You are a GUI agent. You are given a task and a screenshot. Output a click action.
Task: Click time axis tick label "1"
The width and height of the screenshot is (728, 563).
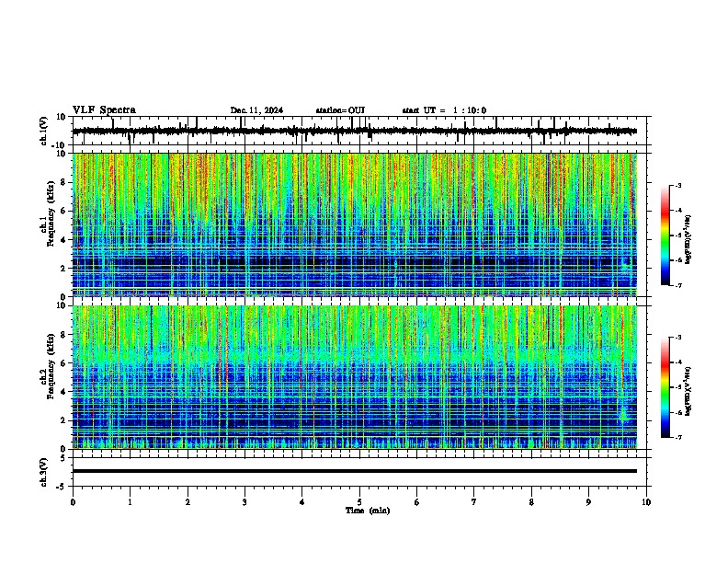(130, 502)
